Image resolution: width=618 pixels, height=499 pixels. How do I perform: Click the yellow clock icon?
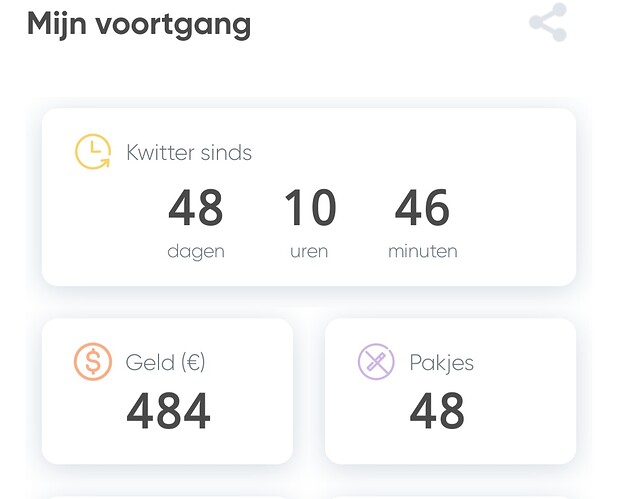coord(93,152)
